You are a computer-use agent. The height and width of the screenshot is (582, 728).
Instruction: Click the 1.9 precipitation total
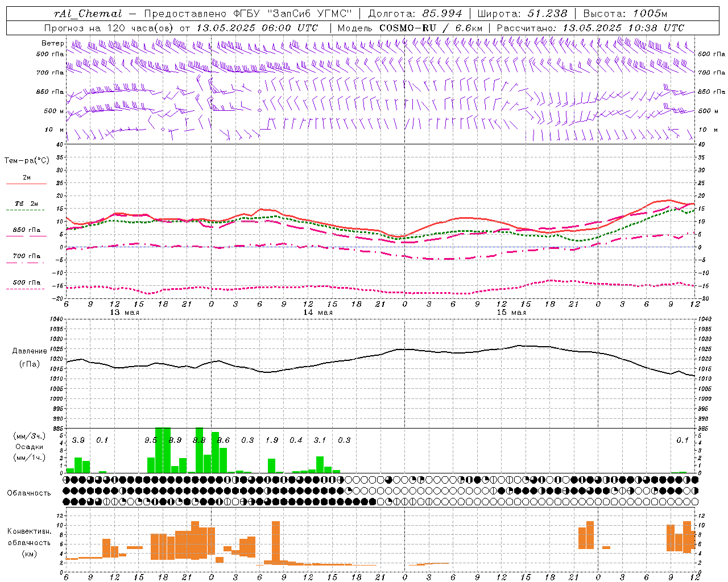tap(272, 440)
